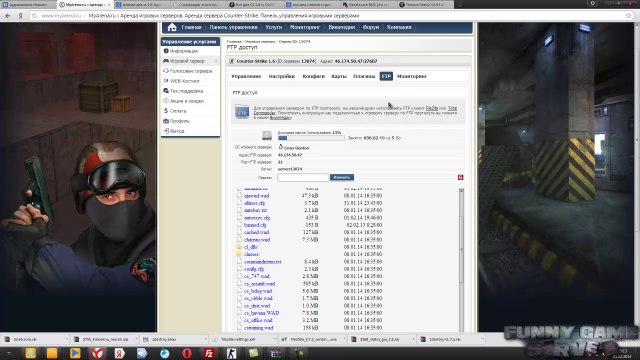Open Панель управления in the top menu

233,27
